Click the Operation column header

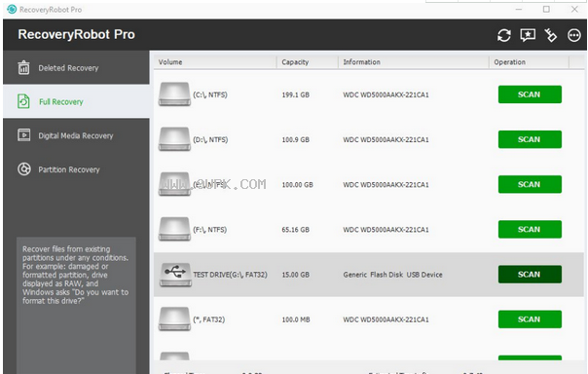(x=530, y=62)
